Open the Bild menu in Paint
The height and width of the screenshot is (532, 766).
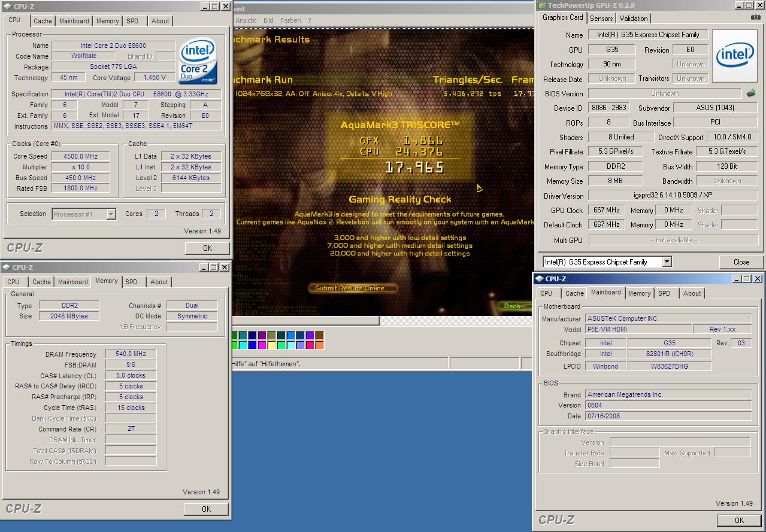click(268, 20)
